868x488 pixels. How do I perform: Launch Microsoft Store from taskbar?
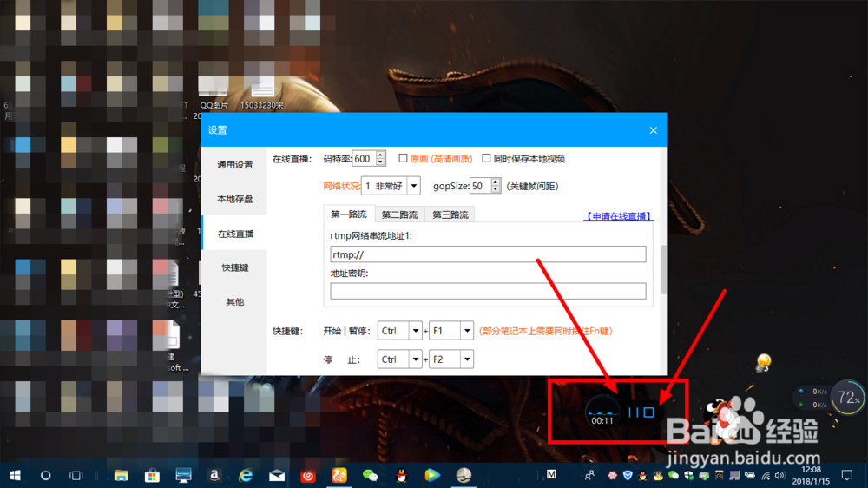pos(152,475)
